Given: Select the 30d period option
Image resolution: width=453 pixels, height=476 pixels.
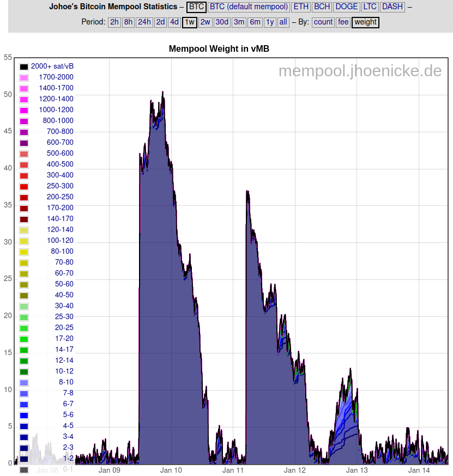Looking at the screenshot, I should point(222,22).
